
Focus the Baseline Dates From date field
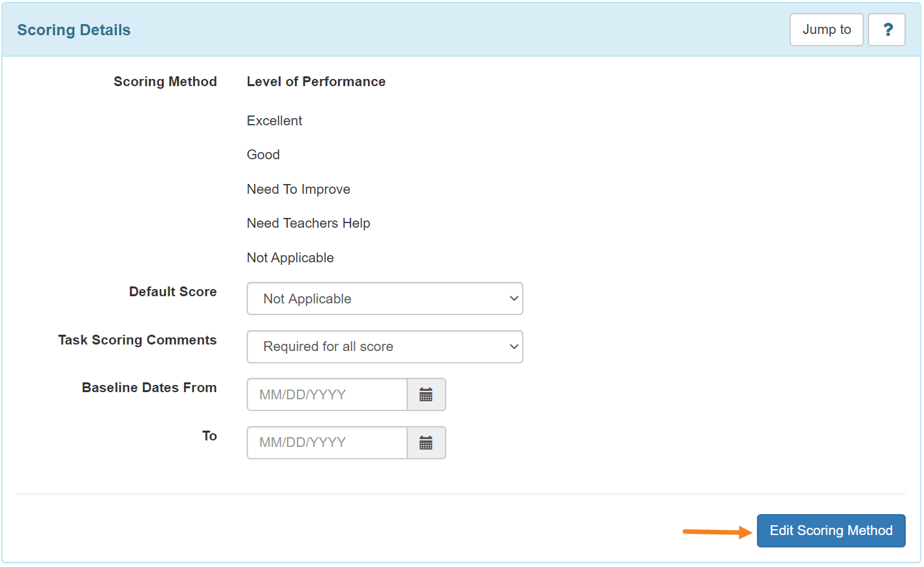pyautogui.click(x=327, y=395)
